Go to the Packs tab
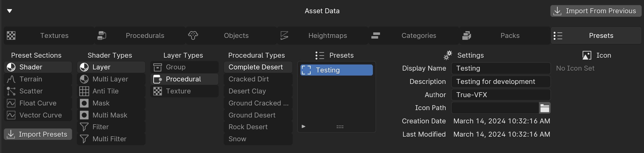 coord(505,36)
